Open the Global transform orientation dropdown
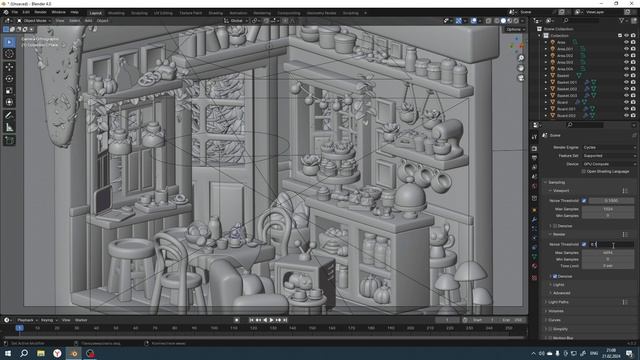The width and height of the screenshot is (640, 360). click(x=236, y=20)
